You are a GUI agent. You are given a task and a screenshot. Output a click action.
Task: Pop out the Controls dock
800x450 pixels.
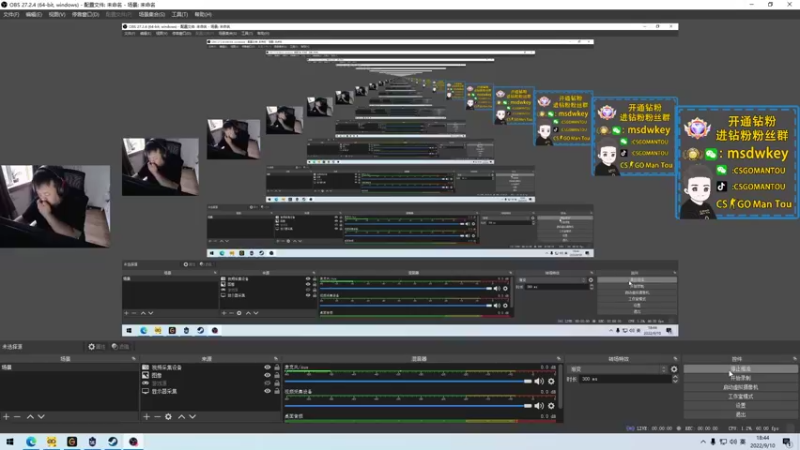point(795,359)
